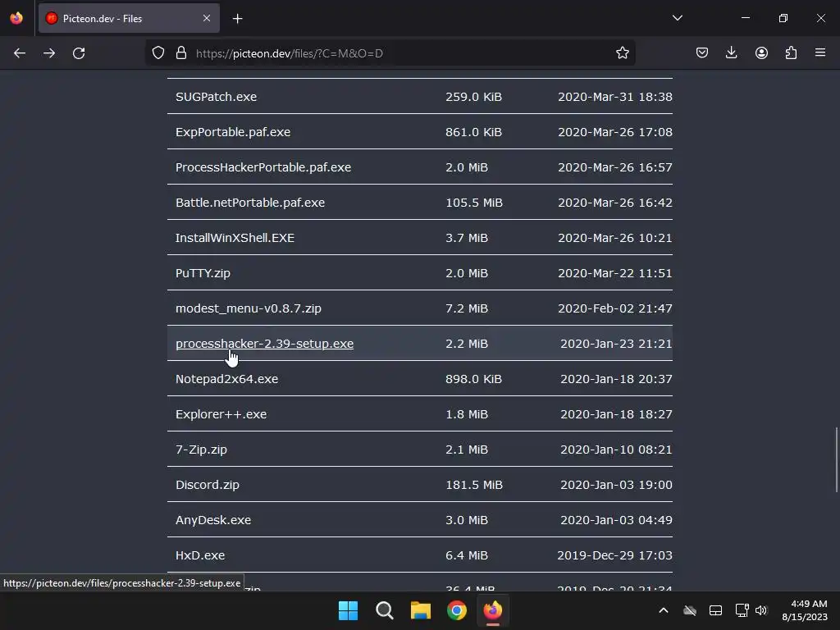The width and height of the screenshot is (840, 630).
Task: Download SUGPatch.exe
Action: point(216,97)
